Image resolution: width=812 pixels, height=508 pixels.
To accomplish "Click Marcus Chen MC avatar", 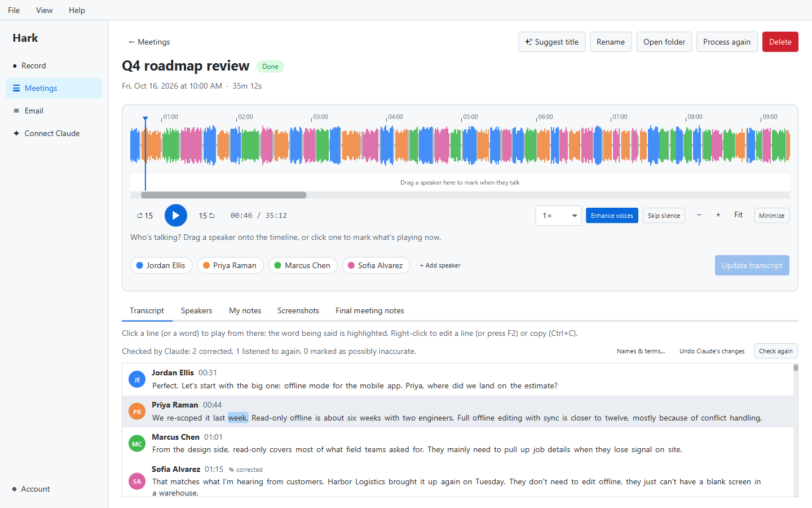I will (137, 444).
